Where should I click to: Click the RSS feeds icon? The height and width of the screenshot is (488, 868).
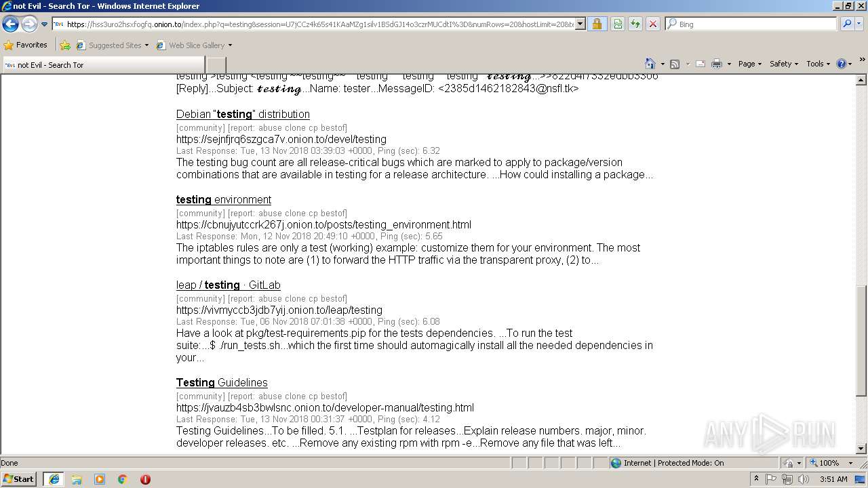(675, 64)
